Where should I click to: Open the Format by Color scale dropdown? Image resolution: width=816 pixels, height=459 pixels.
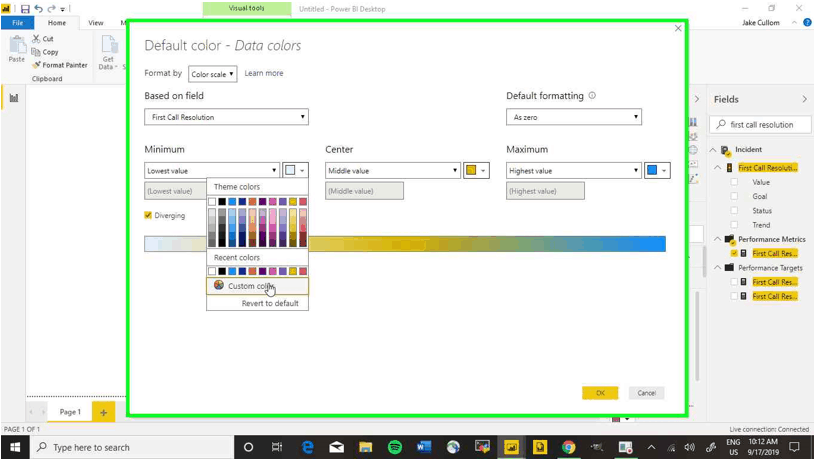pos(212,74)
